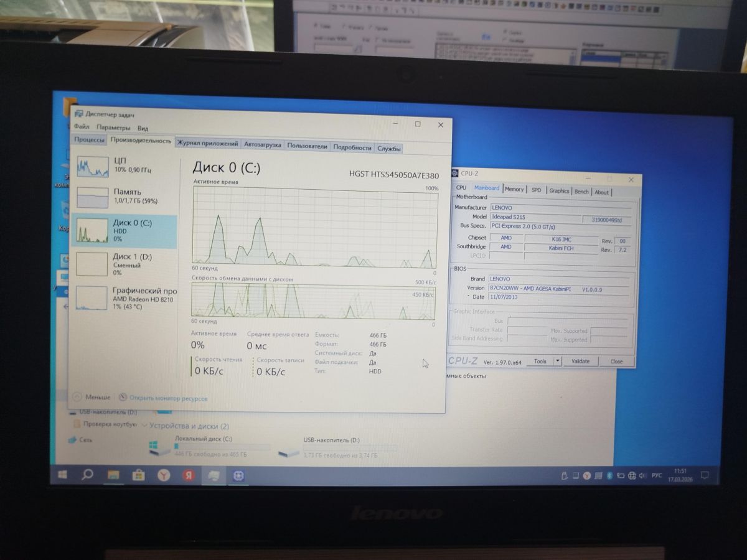Open the CPU-Z Memory tab

[x=514, y=190]
